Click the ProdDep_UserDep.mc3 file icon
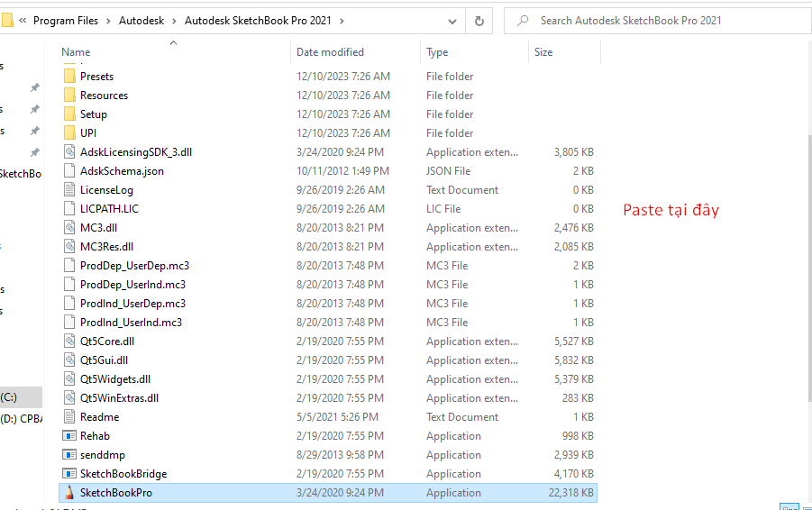The height and width of the screenshot is (510, 812). coord(69,265)
